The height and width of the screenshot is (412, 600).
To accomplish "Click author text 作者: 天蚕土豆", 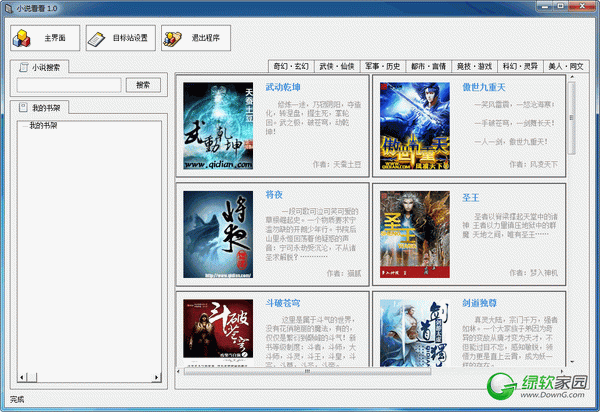I will 337,164.
